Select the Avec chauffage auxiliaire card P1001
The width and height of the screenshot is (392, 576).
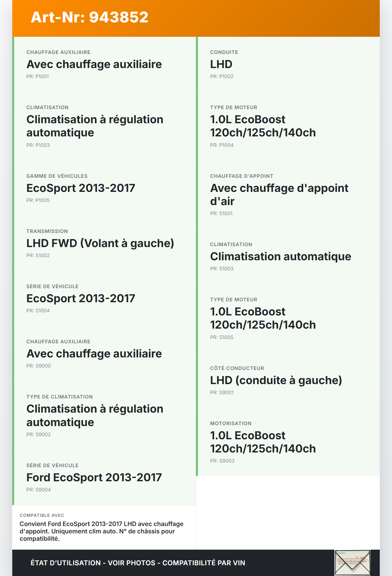[x=104, y=64]
